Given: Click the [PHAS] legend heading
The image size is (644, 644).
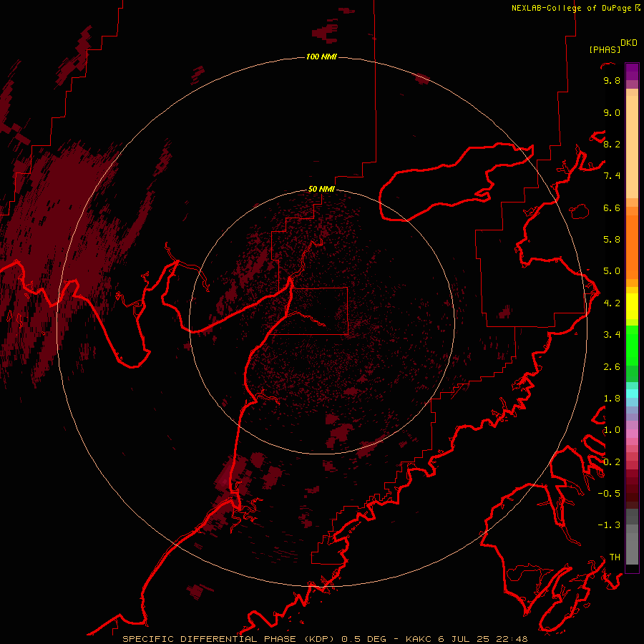Looking at the screenshot, I should 605,49.
